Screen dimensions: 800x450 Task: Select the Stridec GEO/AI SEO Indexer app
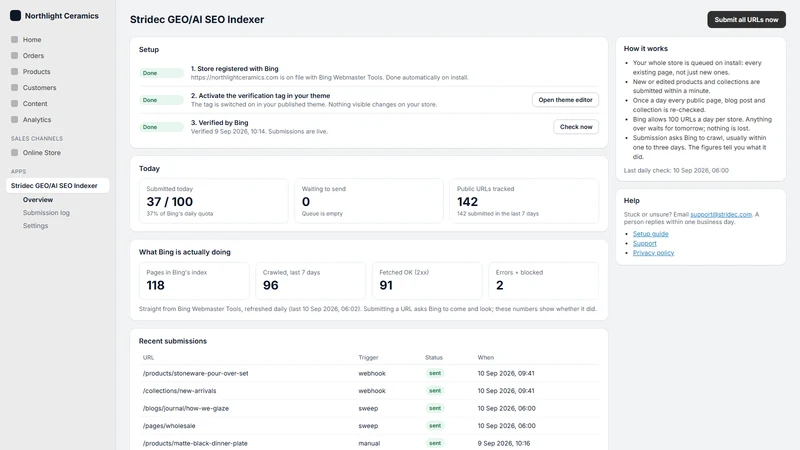pos(58,185)
